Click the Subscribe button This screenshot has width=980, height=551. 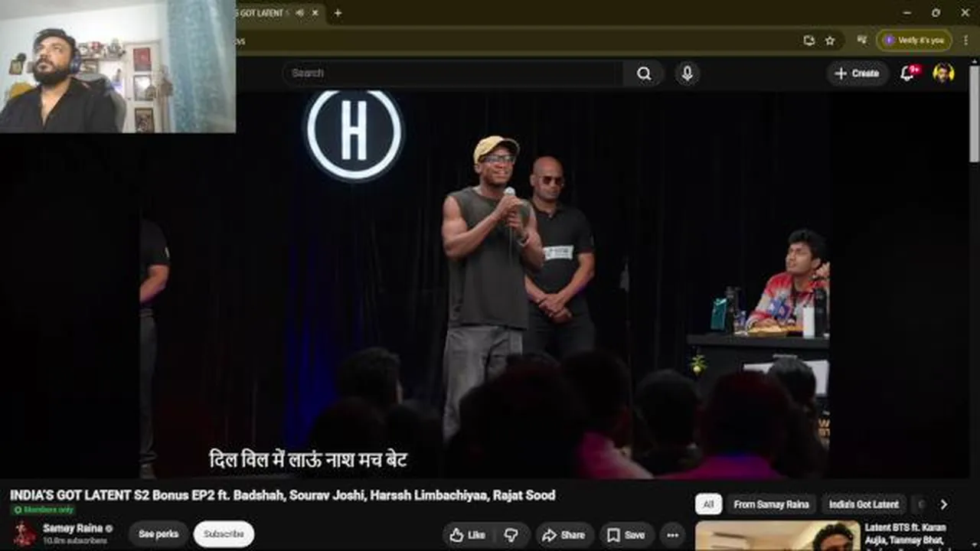tap(224, 534)
